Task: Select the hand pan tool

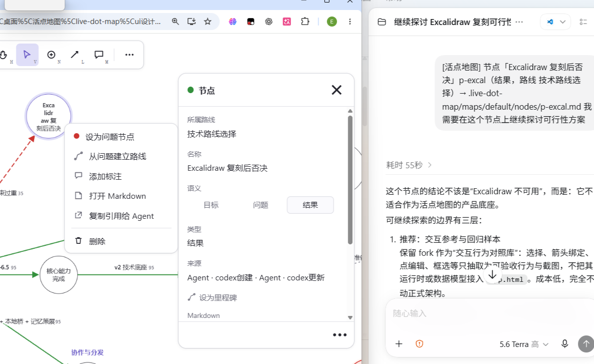Action: tap(4, 55)
